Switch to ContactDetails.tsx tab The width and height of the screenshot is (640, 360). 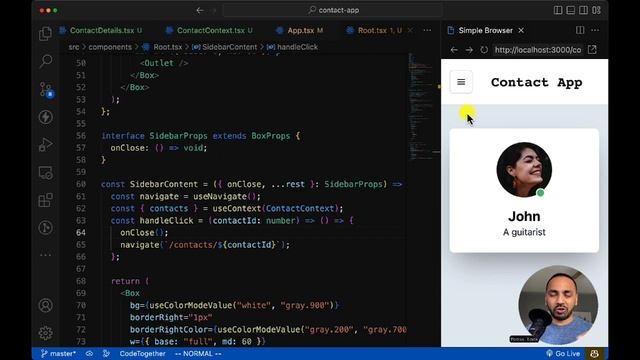point(101,31)
